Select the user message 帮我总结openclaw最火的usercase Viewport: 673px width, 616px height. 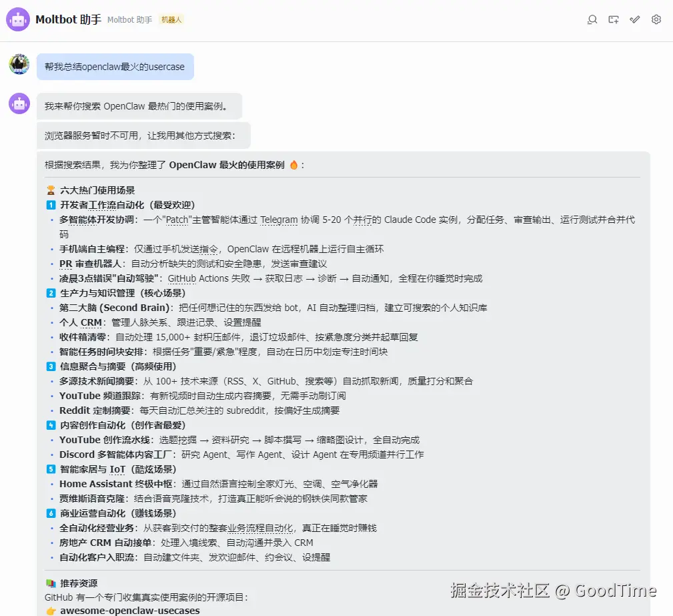click(x=115, y=67)
